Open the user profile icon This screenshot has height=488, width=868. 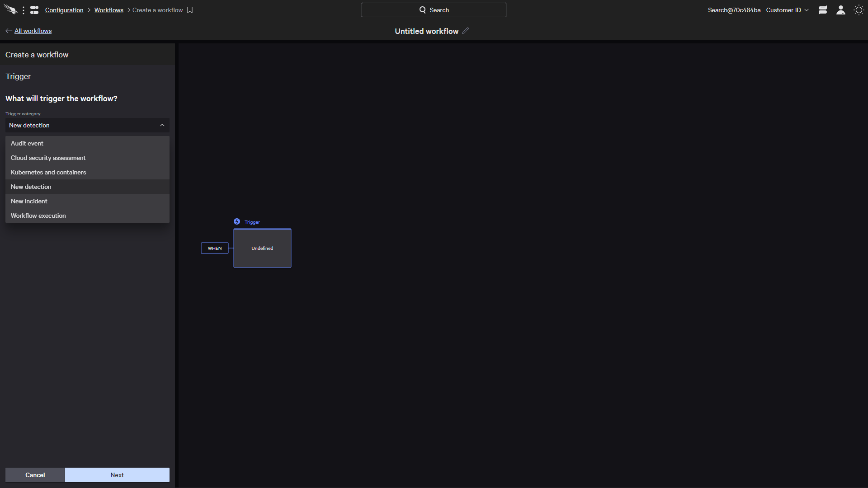(841, 10)
